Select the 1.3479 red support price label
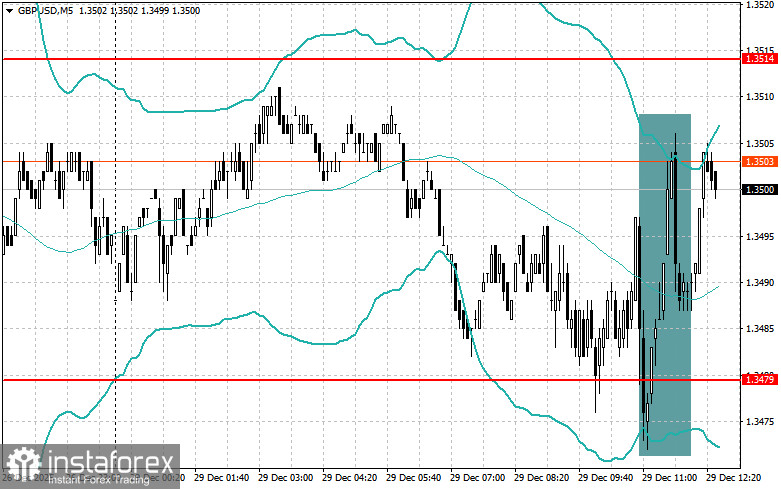Viewport: 781px width, 489px height. [x=760, y=379]
